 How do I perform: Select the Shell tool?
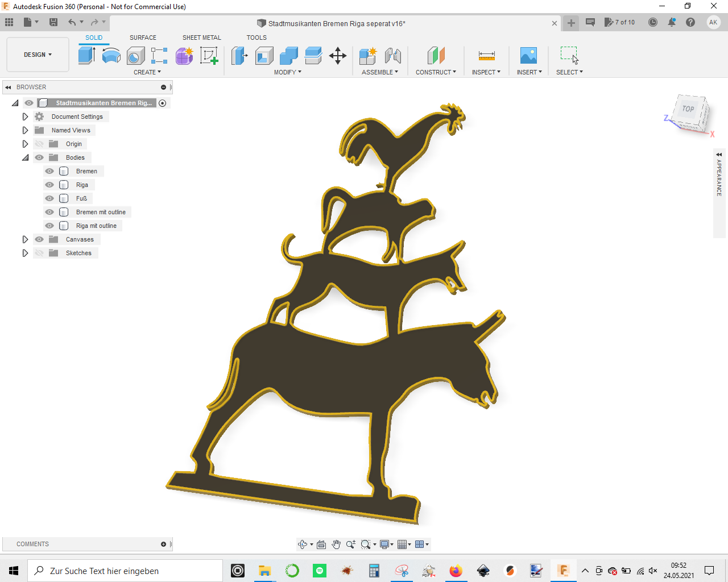264,56
